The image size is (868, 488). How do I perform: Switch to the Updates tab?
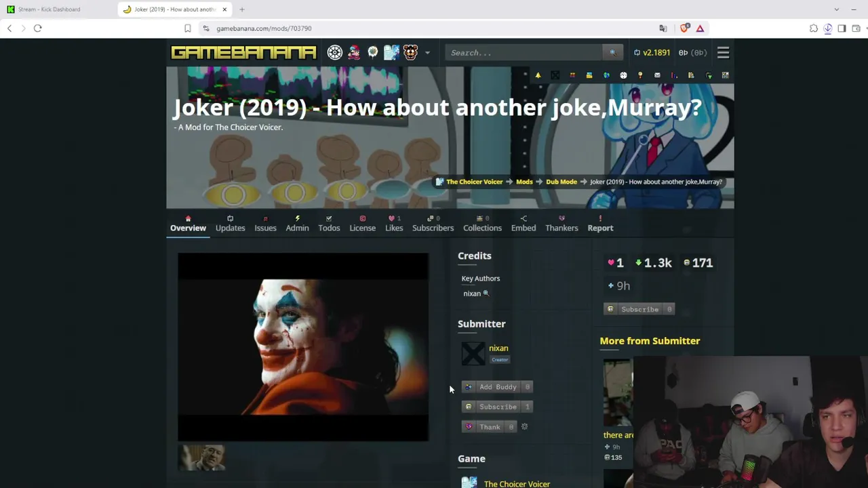[230, 224]
